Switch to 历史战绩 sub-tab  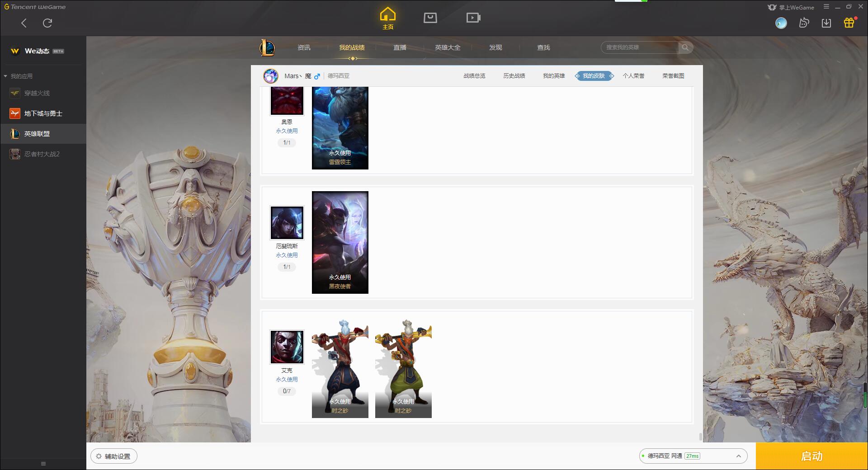[x=514, y=76]
